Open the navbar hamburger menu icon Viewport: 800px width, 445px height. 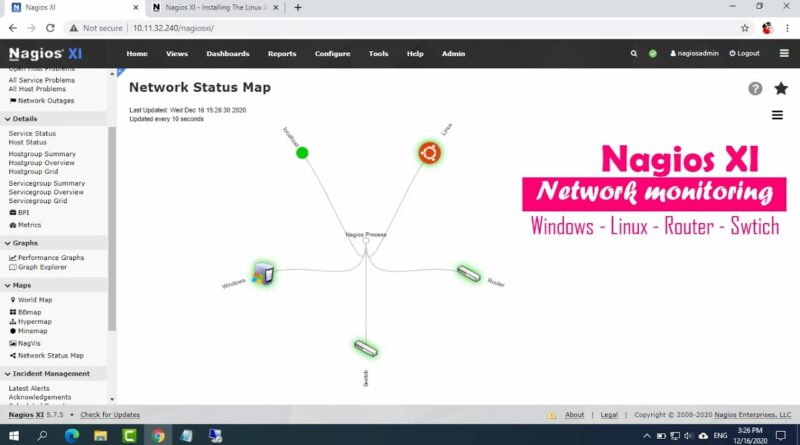click(x=784, y=53)
